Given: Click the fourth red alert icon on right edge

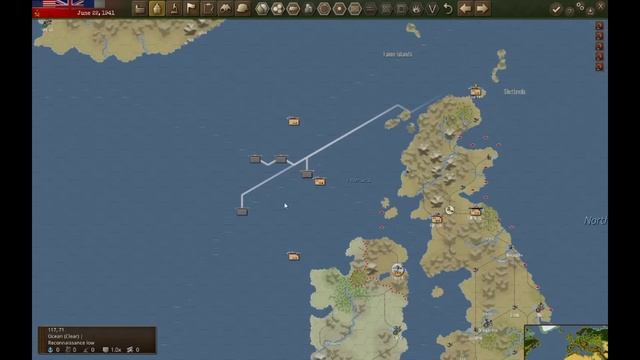Looking at the screenshot, I should coord(599,57).
